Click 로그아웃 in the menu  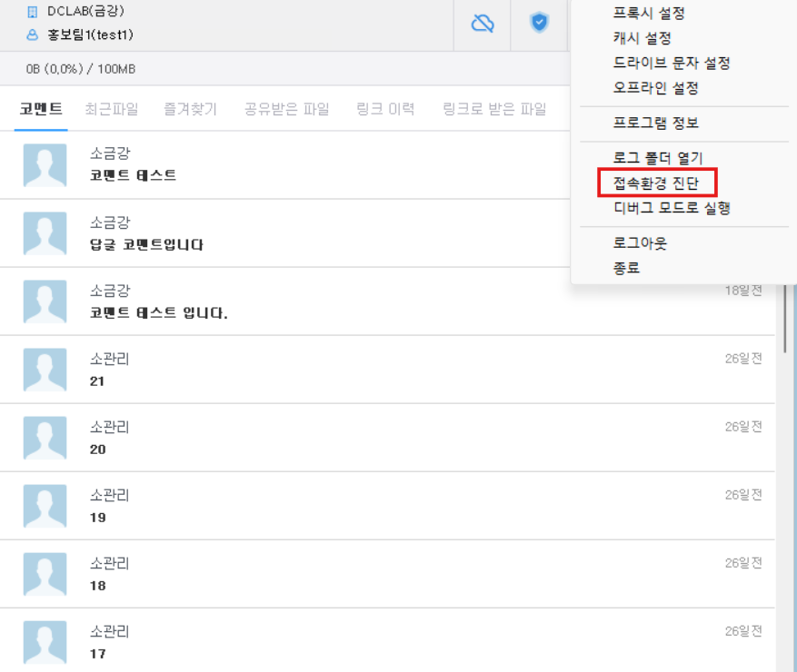pyautogui.click(x=641, y=243)
